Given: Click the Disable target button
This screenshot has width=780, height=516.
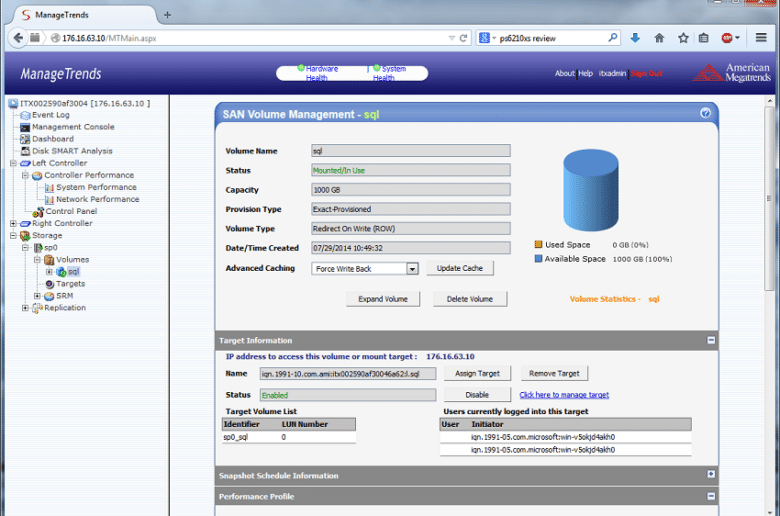Looking at the screenshot, I should click(x=477, y=395).
